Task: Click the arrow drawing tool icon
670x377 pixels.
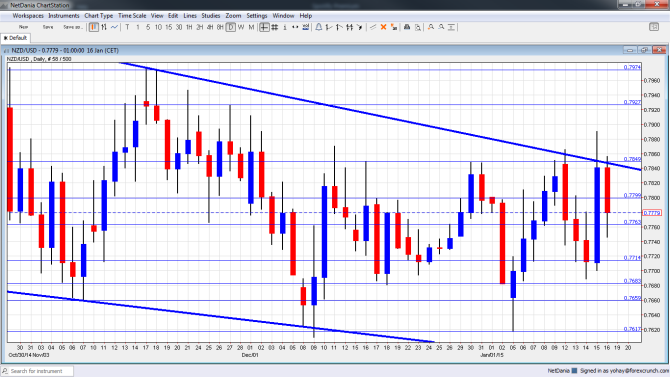Action: click(360, 27)
